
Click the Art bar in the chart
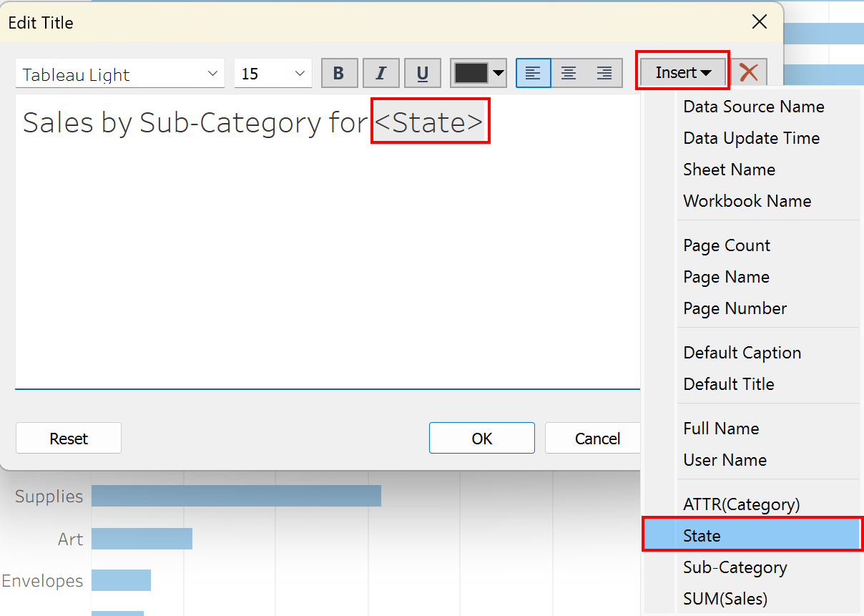142,539
